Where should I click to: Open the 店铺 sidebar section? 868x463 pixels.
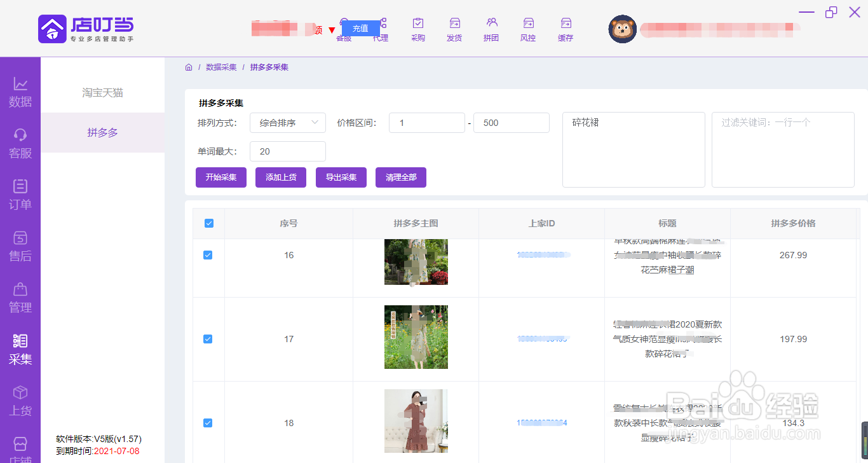(20, 448)
